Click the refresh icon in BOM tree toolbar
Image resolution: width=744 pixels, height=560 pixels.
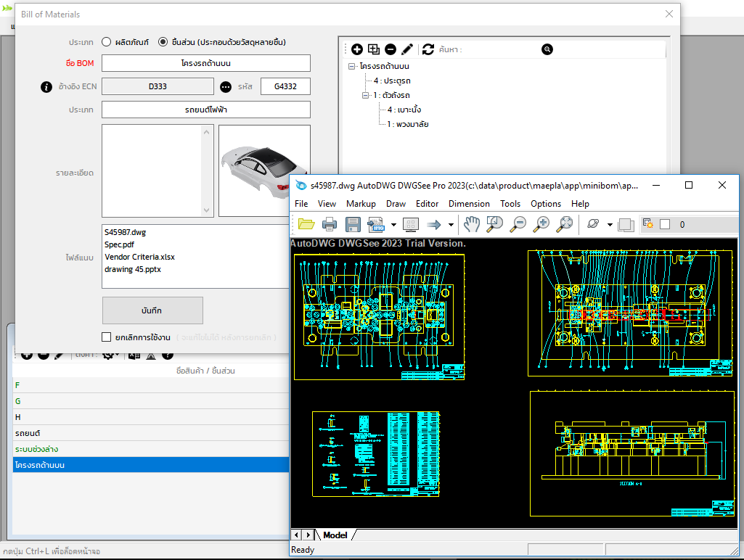coord(428,49)
